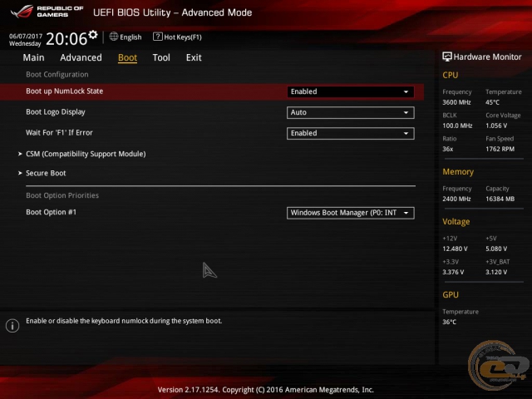
Task: Select the Boot up NumLock State row label
Action: point(65,91)
